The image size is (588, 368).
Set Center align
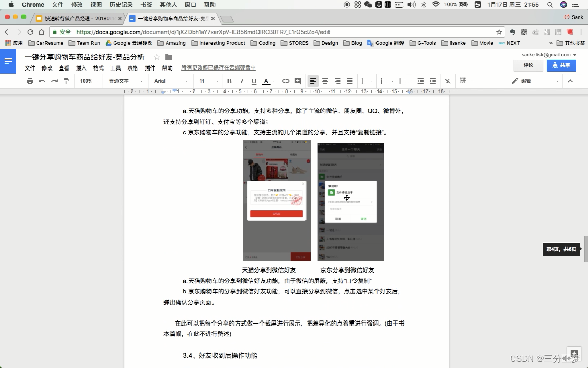(325, 81)
